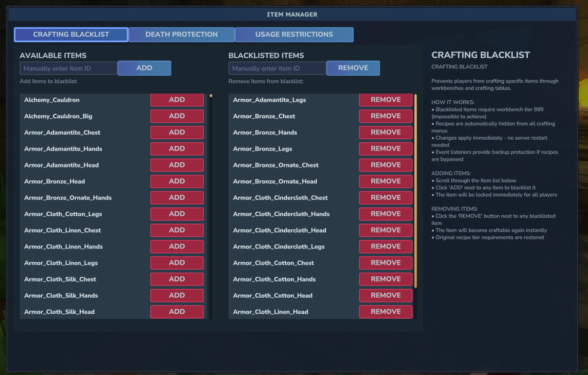Remove Armor_Adamantite_Legs from blacklist
Image resolution: width=588 pixels, height=375 pixels.
pos(385,100)
